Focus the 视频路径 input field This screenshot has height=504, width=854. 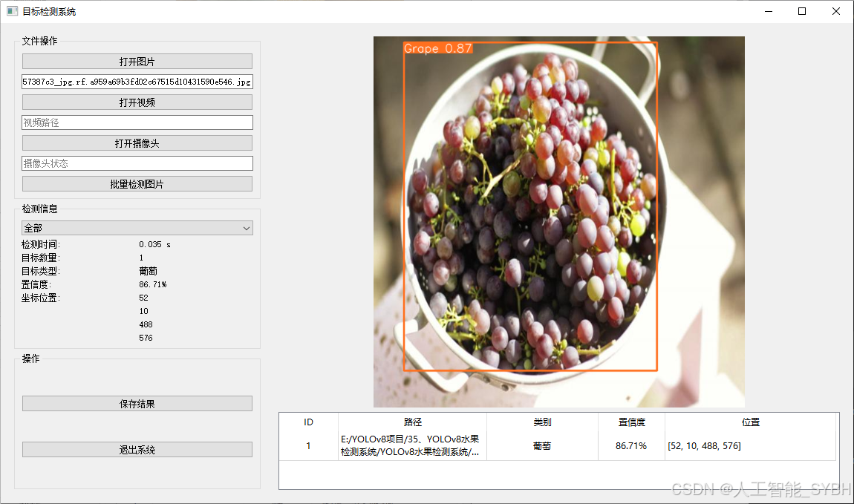click(137, 122)
